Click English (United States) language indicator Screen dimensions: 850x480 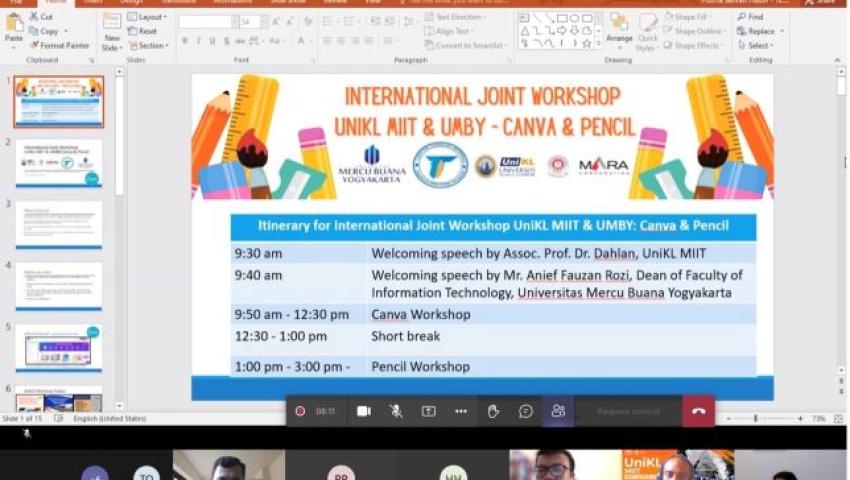click(110, 419)
